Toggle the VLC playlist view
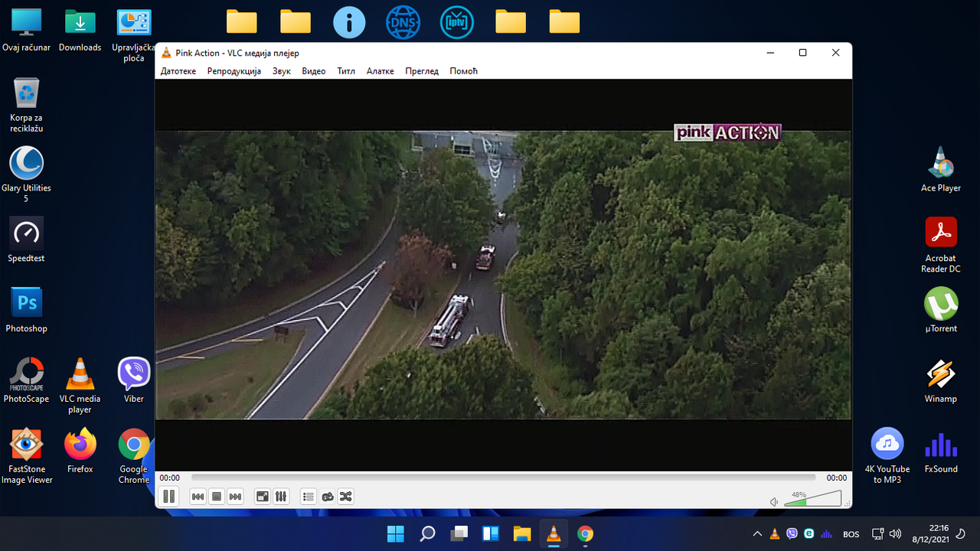The width and height of the screenshot is (980, 551). [x=309, y=497]
